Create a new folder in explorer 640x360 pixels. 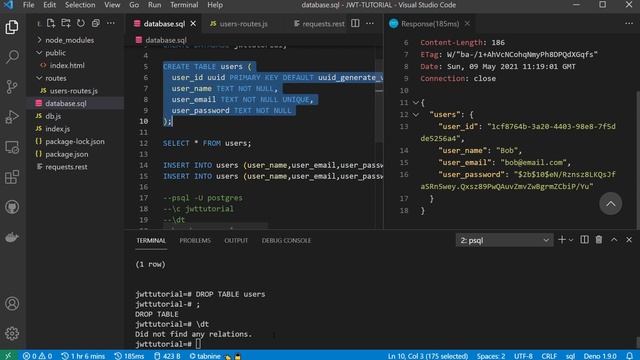pyautogui.click(x=66, y=23)
